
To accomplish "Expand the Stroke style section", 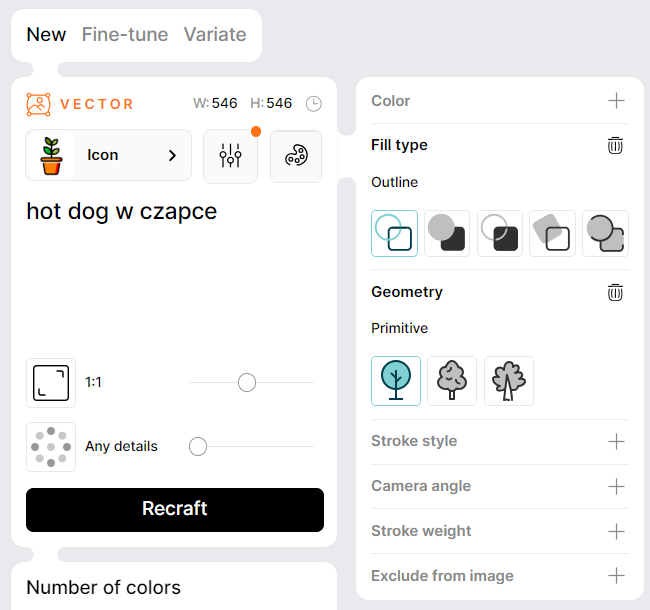I will [616, 441].
